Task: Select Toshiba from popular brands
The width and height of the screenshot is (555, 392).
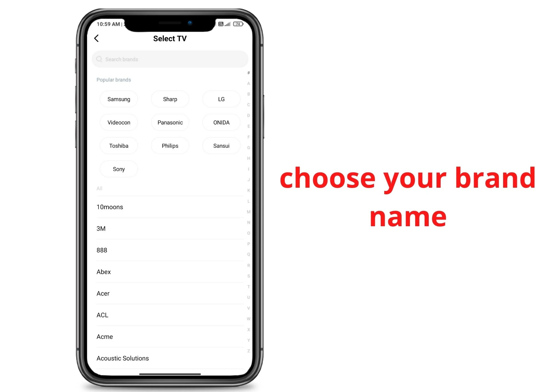Action: click(119, 146)
